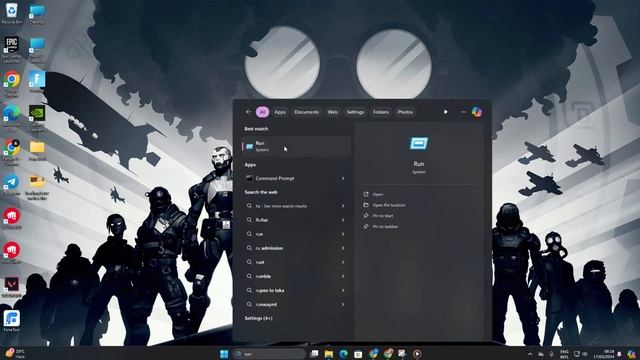The width and height of the screenshot is (640, 360).
Task: Expand the 'rupee to taka' result chevron
Action: point(343,291)
